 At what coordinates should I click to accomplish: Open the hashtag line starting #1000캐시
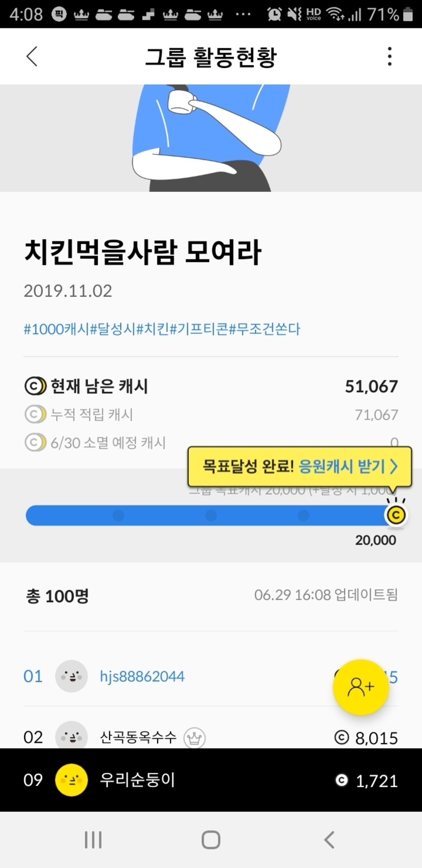pyautogui.click(x=162, y=329)
